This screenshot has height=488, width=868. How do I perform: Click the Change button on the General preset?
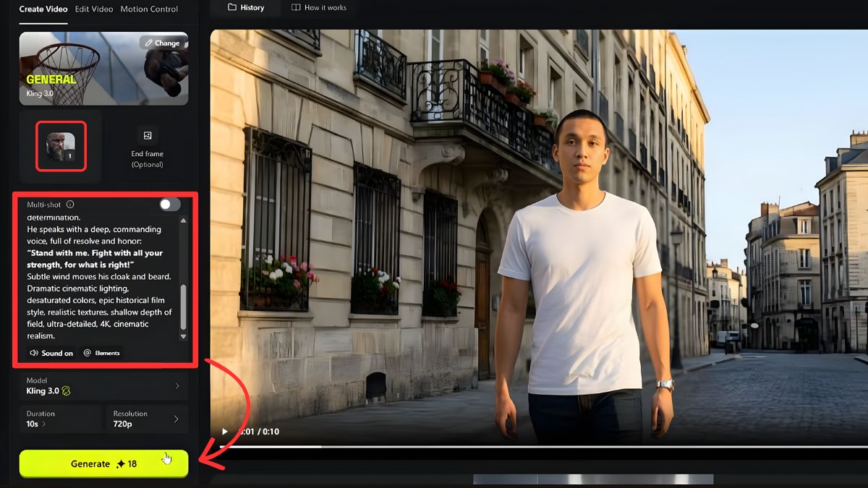pyautogui.click(x=162, y=43)
